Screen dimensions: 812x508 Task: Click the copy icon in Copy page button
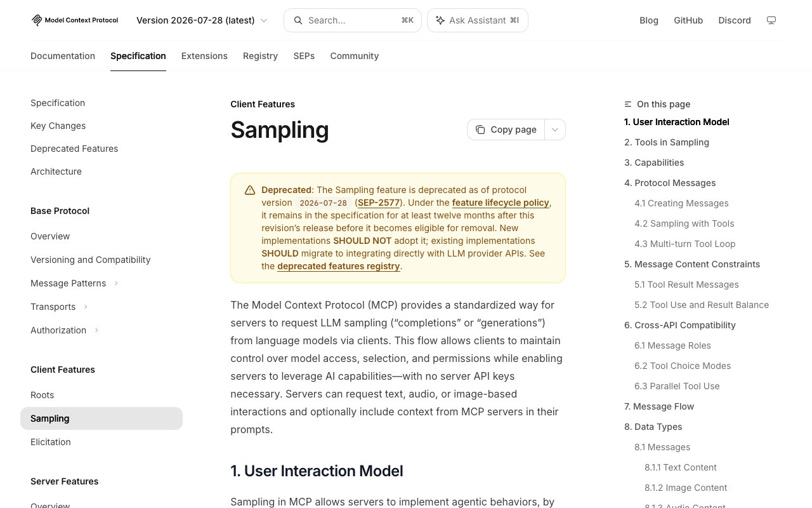[x=480, y=130]
